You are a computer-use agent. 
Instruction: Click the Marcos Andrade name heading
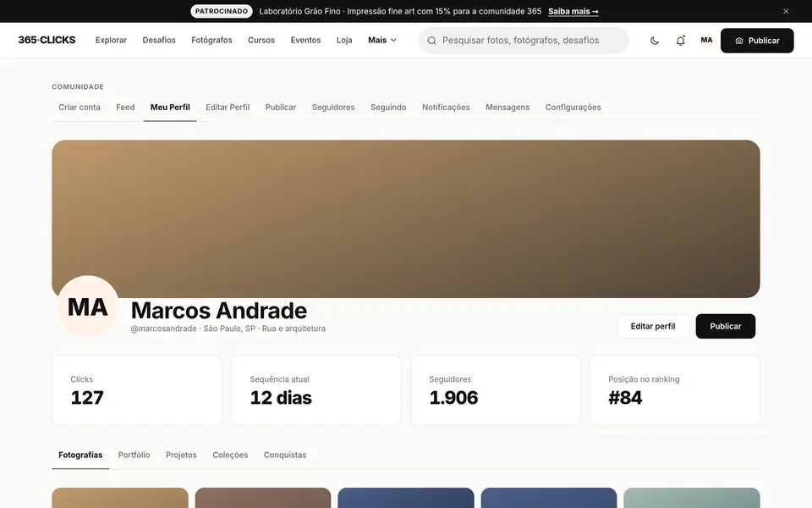click(x=218, y=311)
